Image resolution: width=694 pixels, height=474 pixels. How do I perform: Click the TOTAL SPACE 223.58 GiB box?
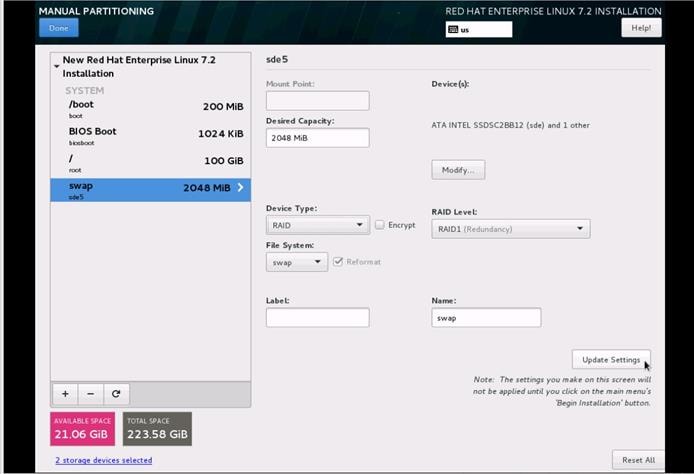[x=157, y=429]
